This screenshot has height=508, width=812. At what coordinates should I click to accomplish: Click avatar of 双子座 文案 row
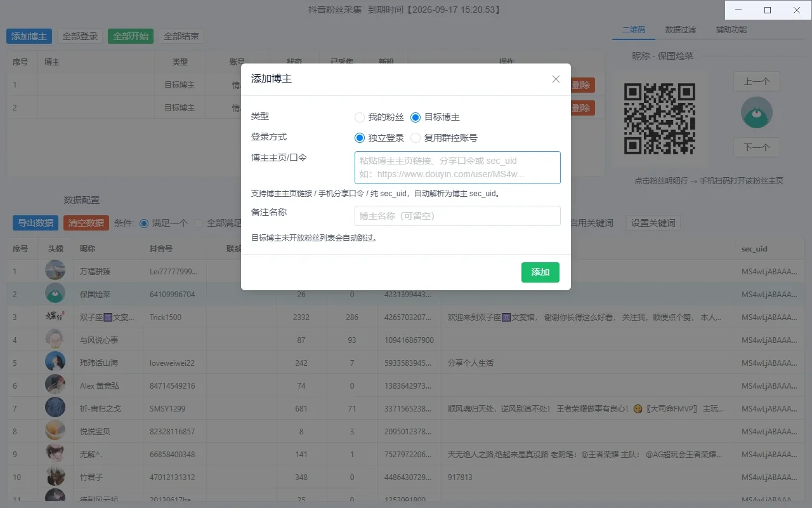click(x=55, y=316)
